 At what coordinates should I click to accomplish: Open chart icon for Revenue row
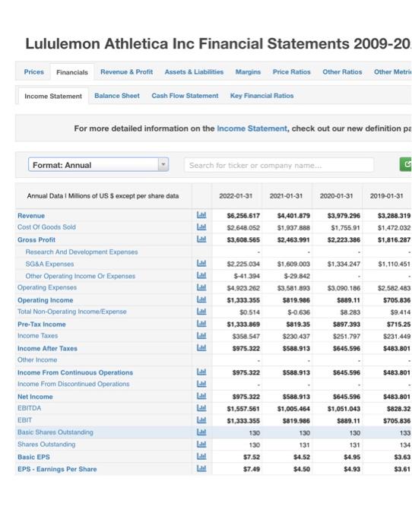pyautogui.click(x=201, y=215)
